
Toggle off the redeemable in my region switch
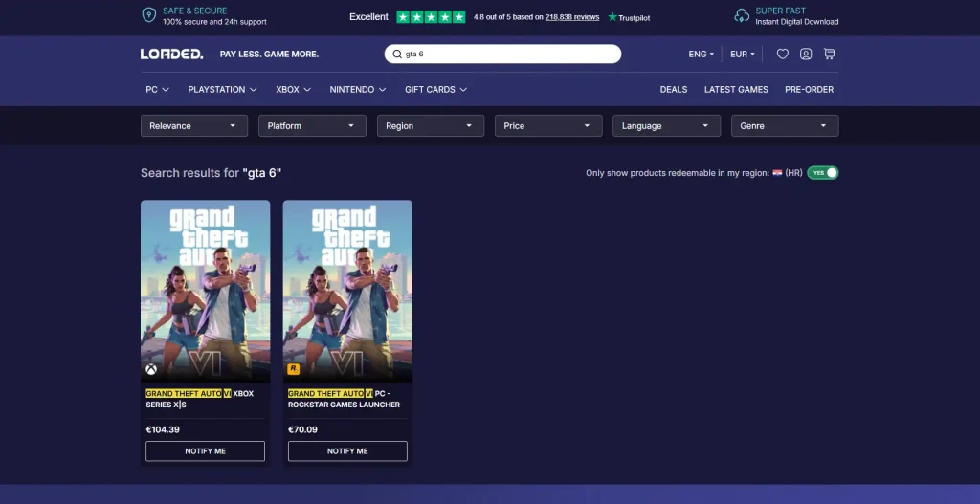(x=822, y=173)
